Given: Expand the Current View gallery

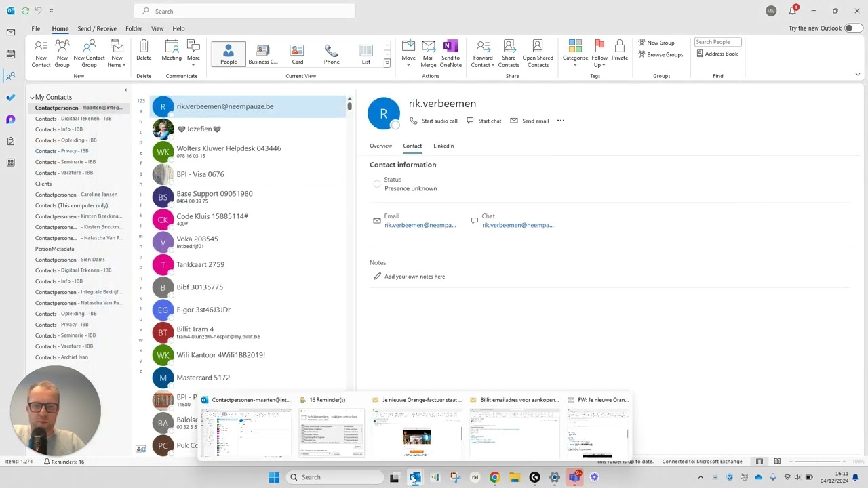Looking at the screenshot, I should [x=387, y=63].
